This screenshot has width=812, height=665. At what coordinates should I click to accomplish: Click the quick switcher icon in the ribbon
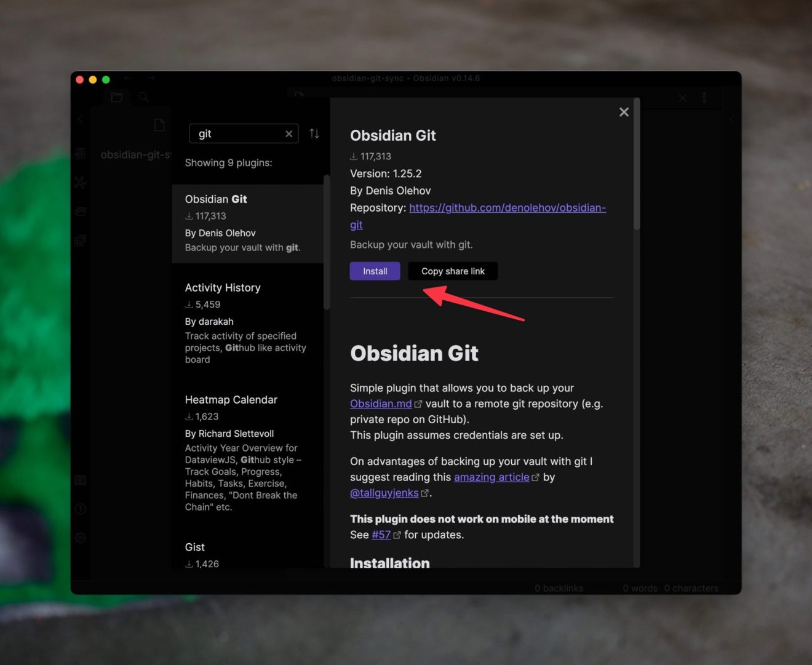click(x=80, y=154)
